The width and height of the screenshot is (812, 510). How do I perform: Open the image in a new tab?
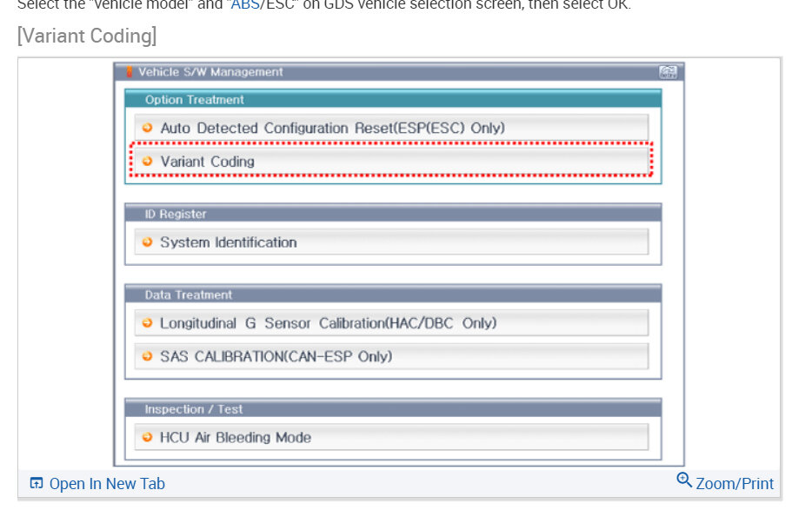tap(106, 484)
